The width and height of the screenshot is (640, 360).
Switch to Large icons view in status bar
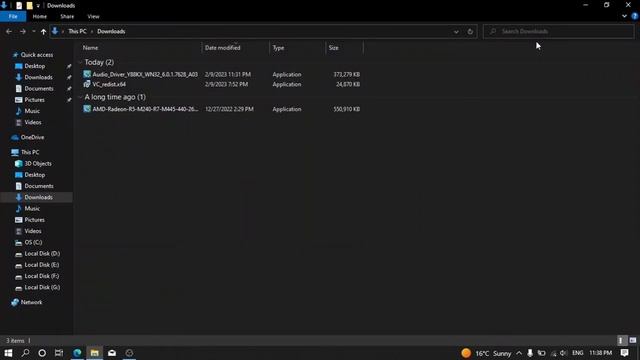633,340
